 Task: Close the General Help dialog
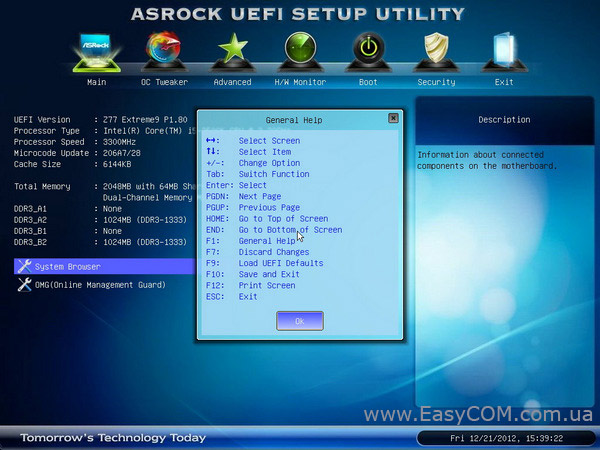point(393,118)
